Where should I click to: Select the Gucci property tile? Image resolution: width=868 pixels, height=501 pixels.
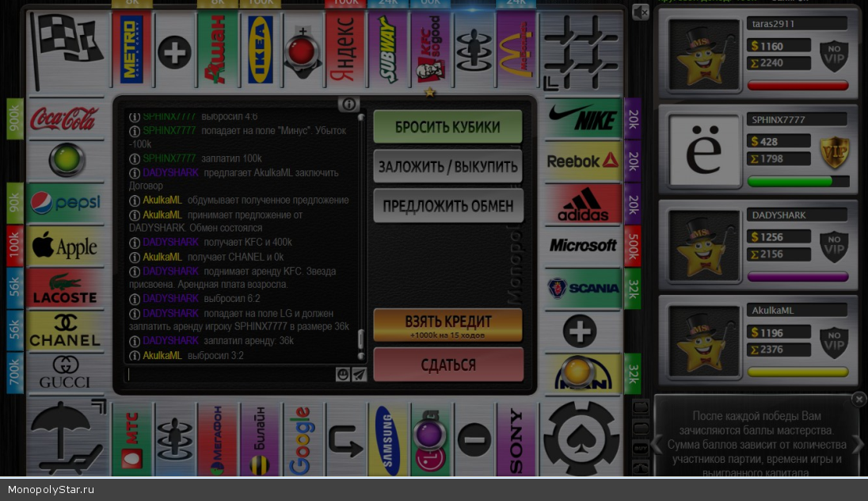coord(65,374)
